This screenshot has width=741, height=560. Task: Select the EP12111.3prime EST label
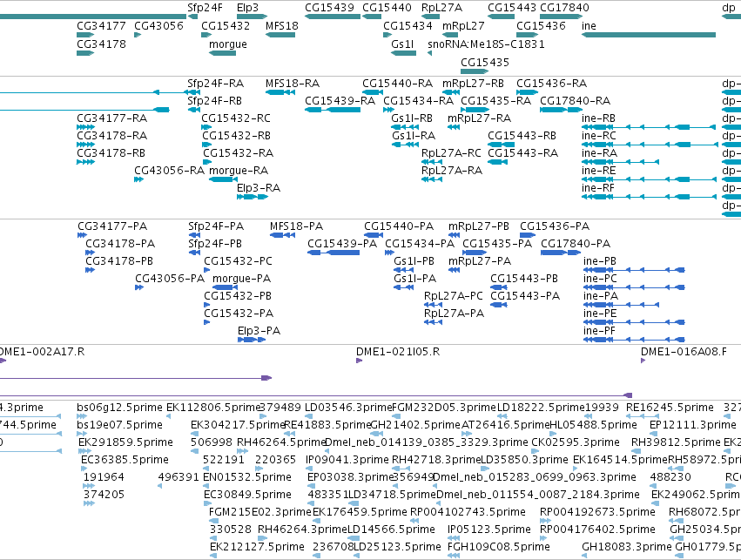click(x=693, y=425)
